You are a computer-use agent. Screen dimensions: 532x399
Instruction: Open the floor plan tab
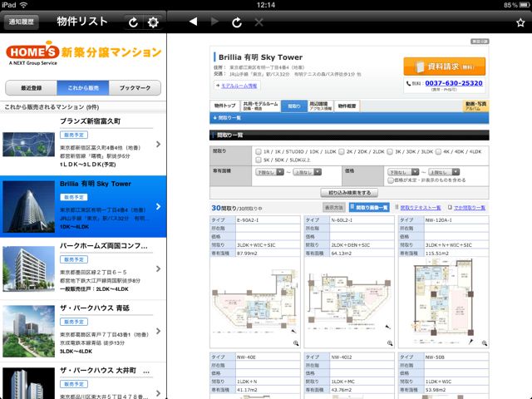(x=294, y=106)
